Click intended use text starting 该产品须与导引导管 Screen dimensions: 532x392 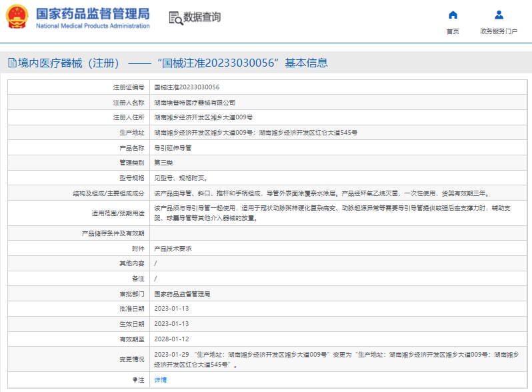332,213
